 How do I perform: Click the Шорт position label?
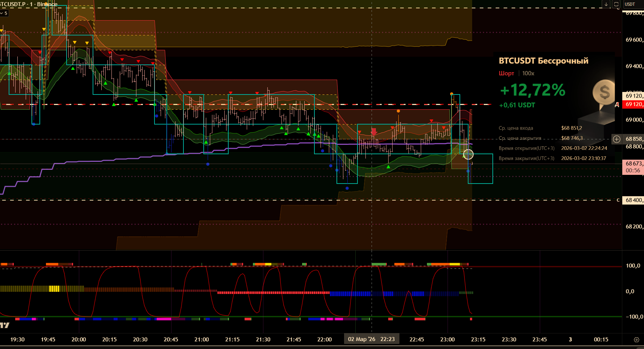(x=506, y=73)
